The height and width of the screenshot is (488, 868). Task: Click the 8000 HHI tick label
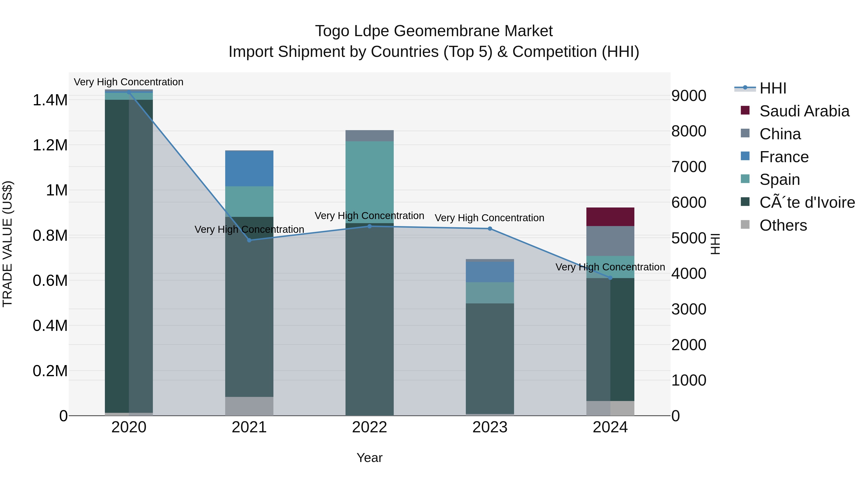click(689, 131)
